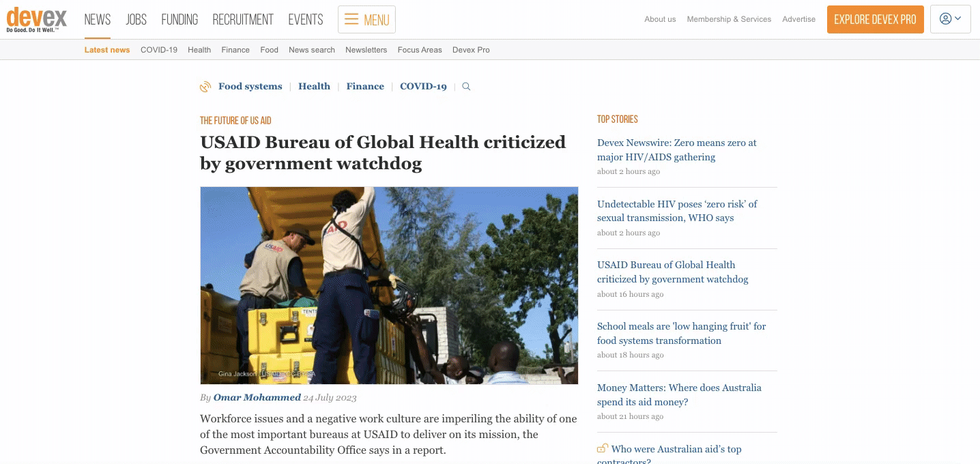Click the Food systems topic link
The image size is (980, 464).
pos(250,87)
